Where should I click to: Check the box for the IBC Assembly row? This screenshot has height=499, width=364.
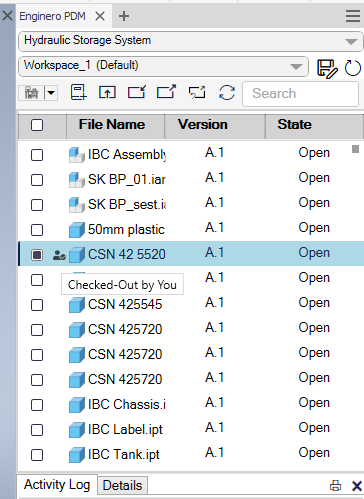point(37,155)
